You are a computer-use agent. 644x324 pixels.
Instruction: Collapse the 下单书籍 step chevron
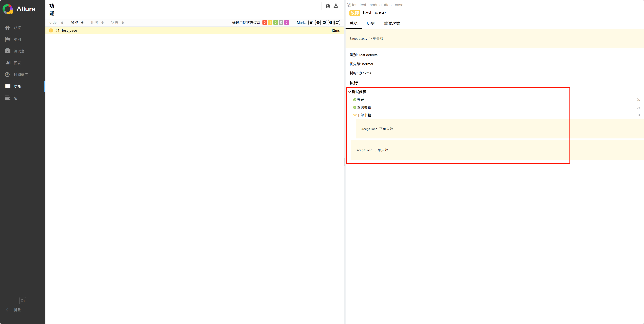pos(355,115)
